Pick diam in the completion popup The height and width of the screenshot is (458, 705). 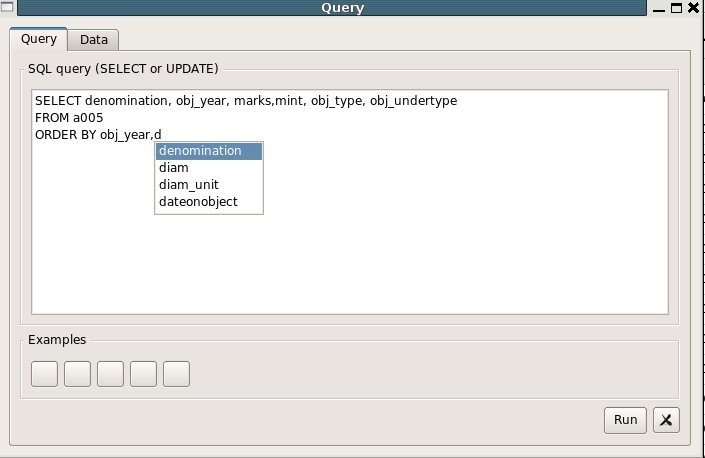[209, 168]
